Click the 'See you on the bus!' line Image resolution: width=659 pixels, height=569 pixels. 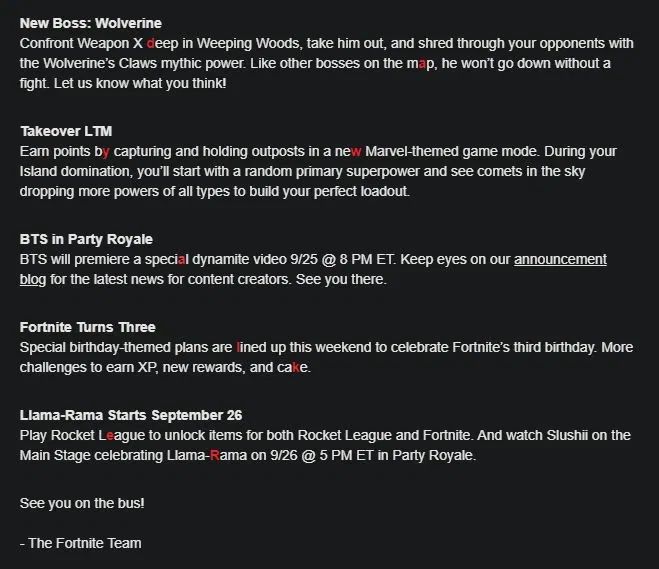[82, 503]
